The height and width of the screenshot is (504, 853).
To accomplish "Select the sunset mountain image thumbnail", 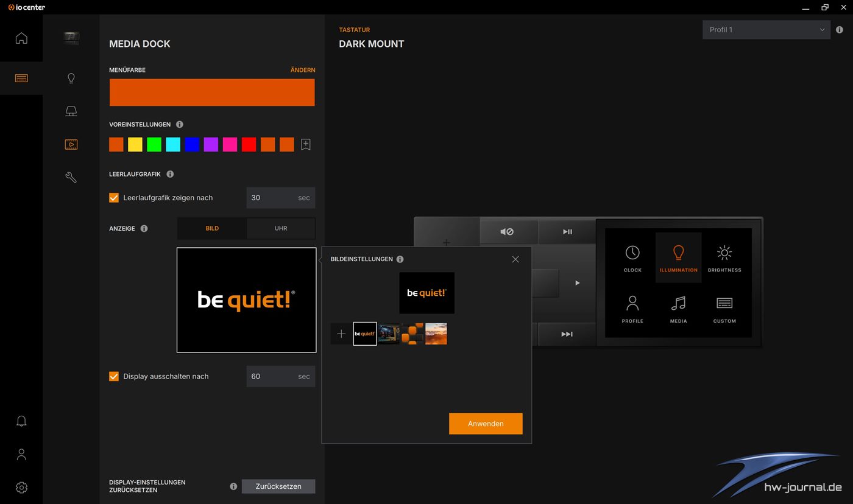I will coord(436,334).
